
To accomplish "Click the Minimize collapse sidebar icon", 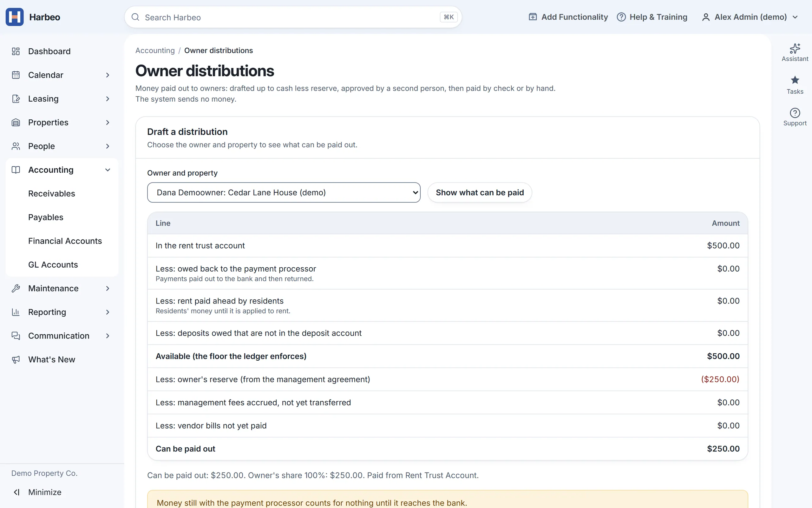I will click(x=16, y=492).
